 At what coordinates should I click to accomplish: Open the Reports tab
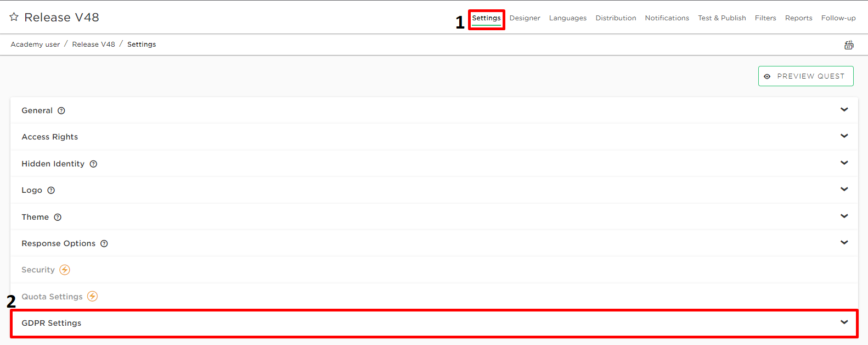(x=798, y=18)
